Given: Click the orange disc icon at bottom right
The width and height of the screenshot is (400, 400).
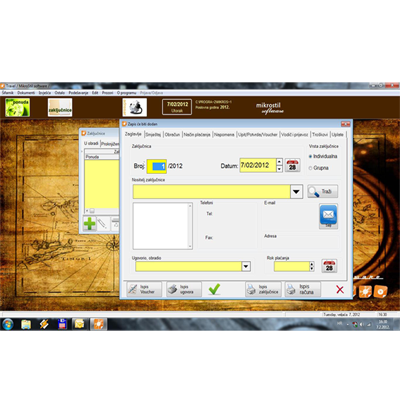Looking at the screenshot, I should click(x=380, y=292).
